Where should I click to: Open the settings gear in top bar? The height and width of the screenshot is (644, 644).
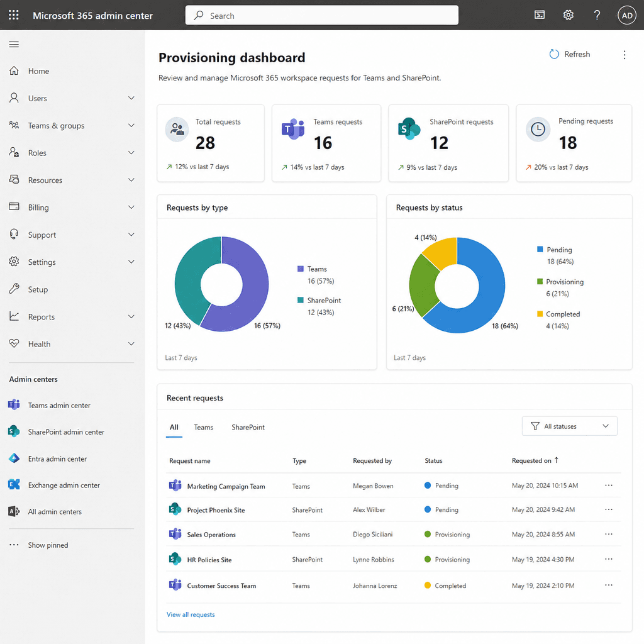click(568, 15)
